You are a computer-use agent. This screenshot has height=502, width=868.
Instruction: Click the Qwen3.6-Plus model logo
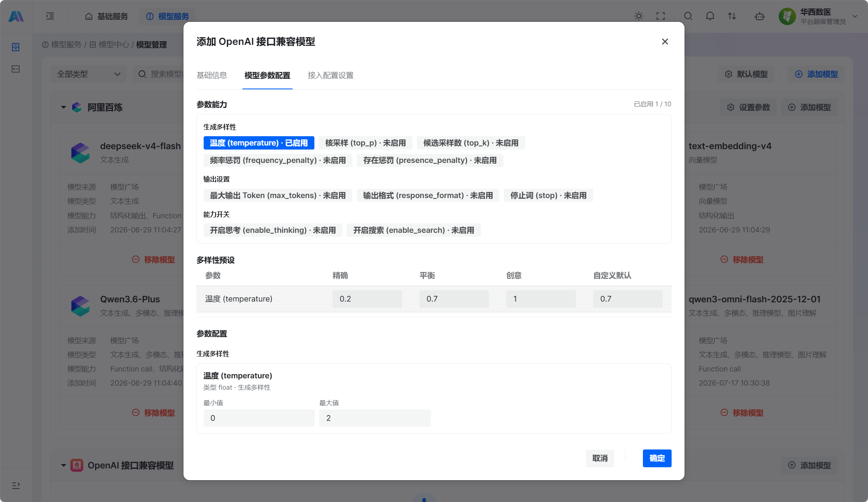[80, 306]
